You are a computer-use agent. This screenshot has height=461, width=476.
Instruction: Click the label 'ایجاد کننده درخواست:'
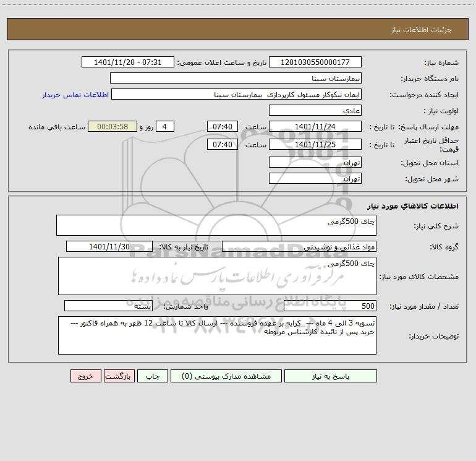[x=424, y=95]
